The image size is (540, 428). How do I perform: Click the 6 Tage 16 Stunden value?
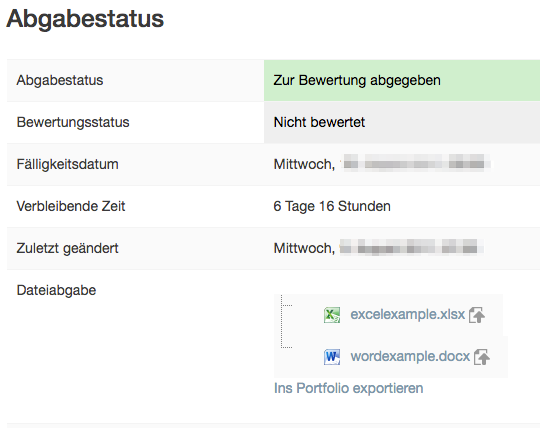point(332,206)
